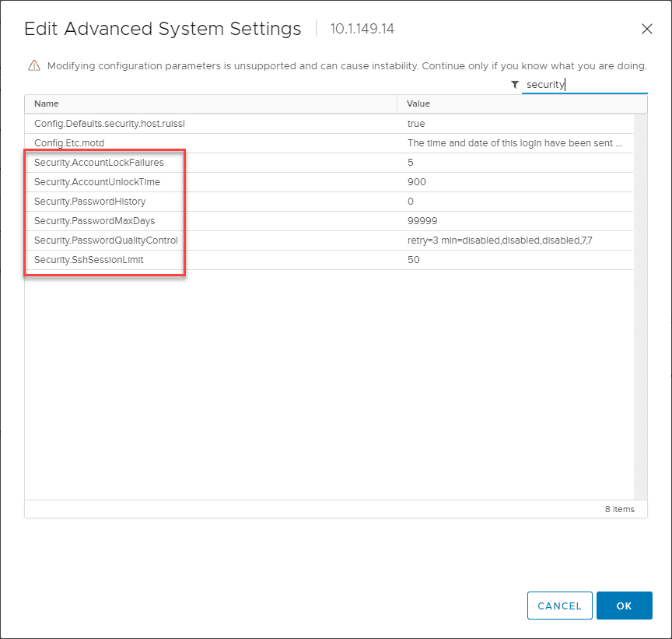Edit the AccountLockFailures value 5
The image size is (672, 639).
(411, 163)
